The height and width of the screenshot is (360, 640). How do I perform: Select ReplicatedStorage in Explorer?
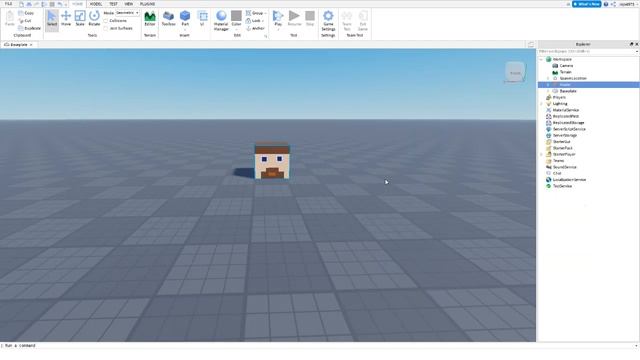tap(568, 123)
